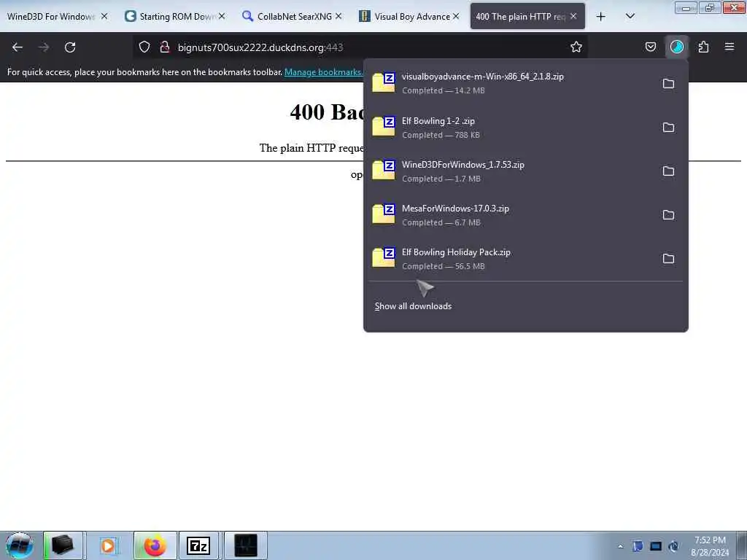Click the forward navigation arrow
747x560 pixels.
[44, 47]
